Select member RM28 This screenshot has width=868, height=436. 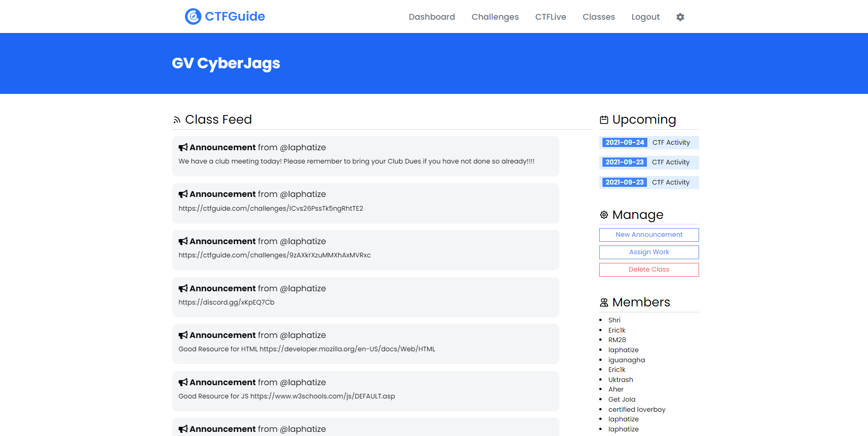617,340
